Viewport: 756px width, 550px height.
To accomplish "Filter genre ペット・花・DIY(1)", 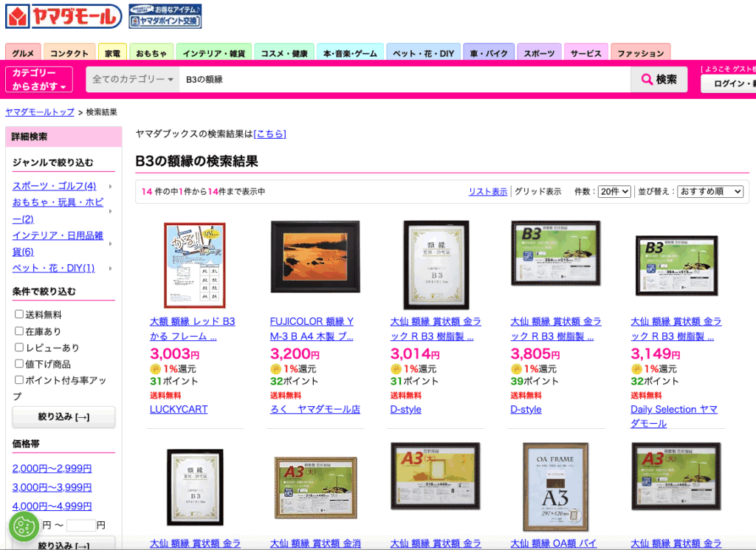I will 53,268.
